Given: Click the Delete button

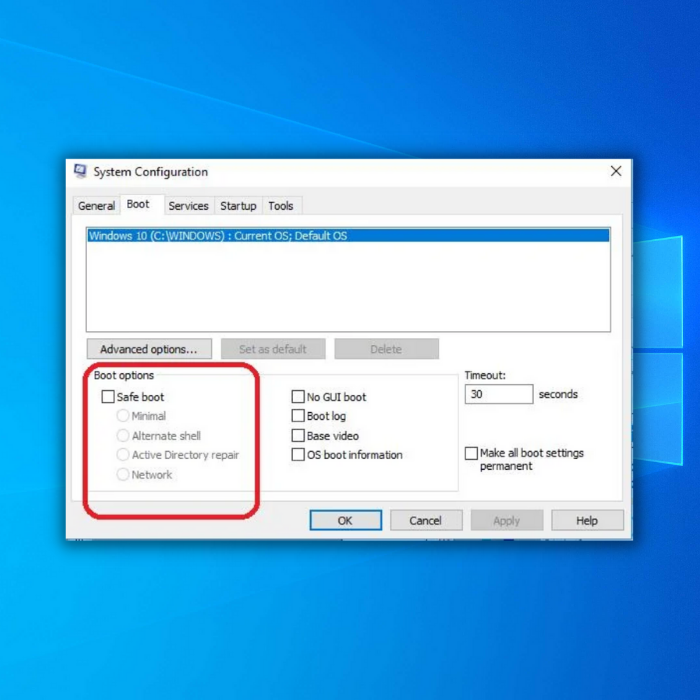Looking at the screenshot, I should pos(386,349).
